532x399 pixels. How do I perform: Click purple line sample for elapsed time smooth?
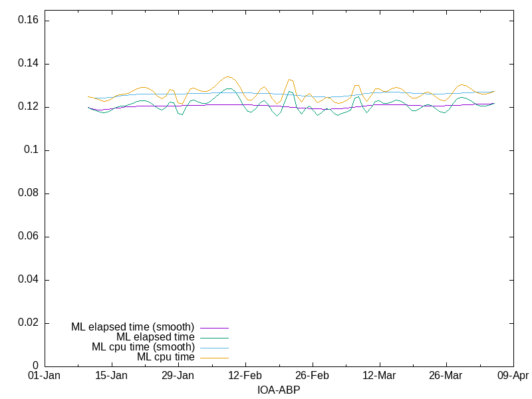[x=213, y=328]
